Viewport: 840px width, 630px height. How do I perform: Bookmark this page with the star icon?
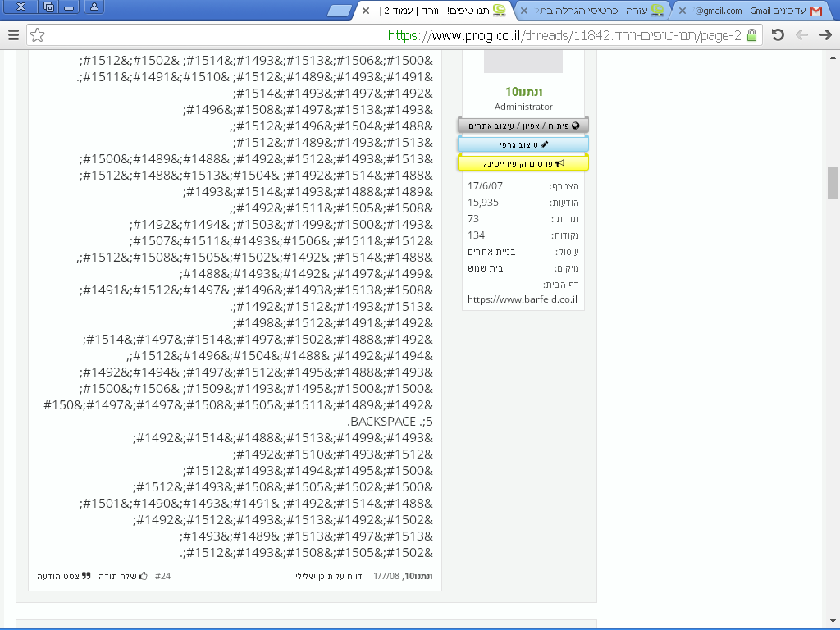37,35
